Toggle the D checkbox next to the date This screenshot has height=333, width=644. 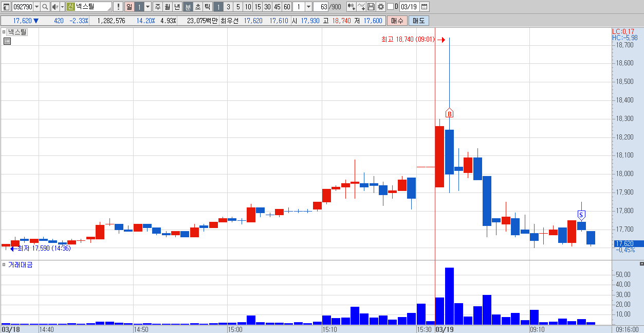click(x=390, y=7)
